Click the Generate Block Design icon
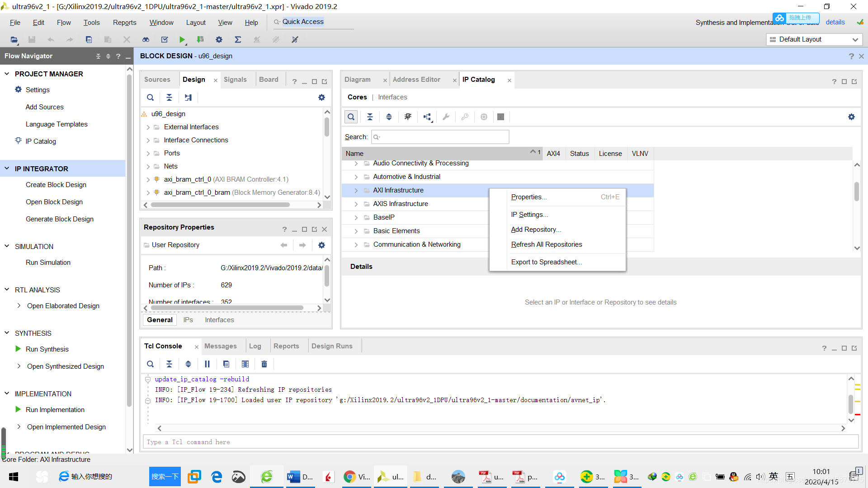This screenshot has height=488, width=868. (x=60, y=219)
